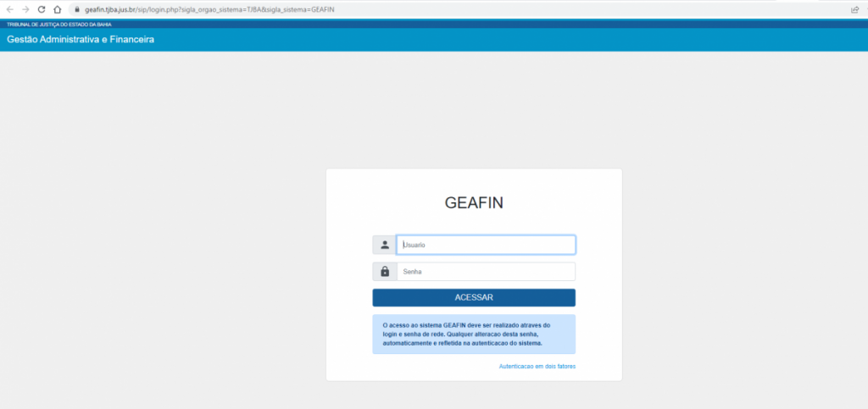Click the Gestão Administrativa e Financeira title
Screen dimensions: 868x409
point(81,40)
